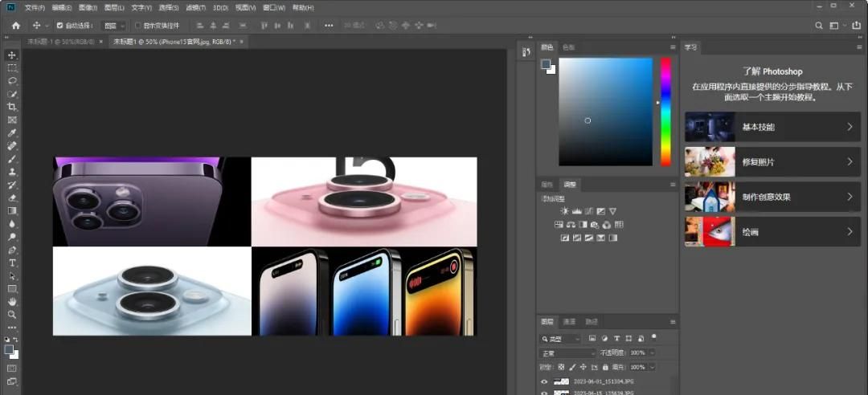This screenshot has height=395, width=868.
Task: Select the Move tool in the toolbox
Action: 11,55
